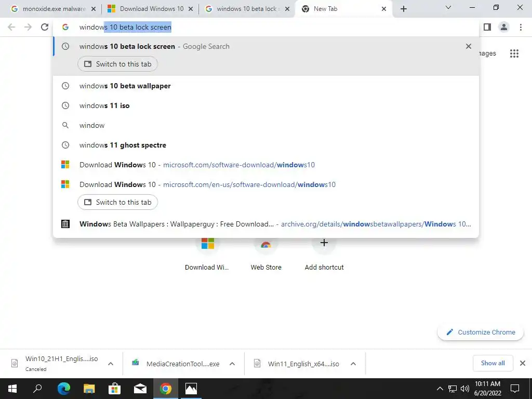Click Show all downloads button
532x399 pixels.
click(x=493, y=363)
